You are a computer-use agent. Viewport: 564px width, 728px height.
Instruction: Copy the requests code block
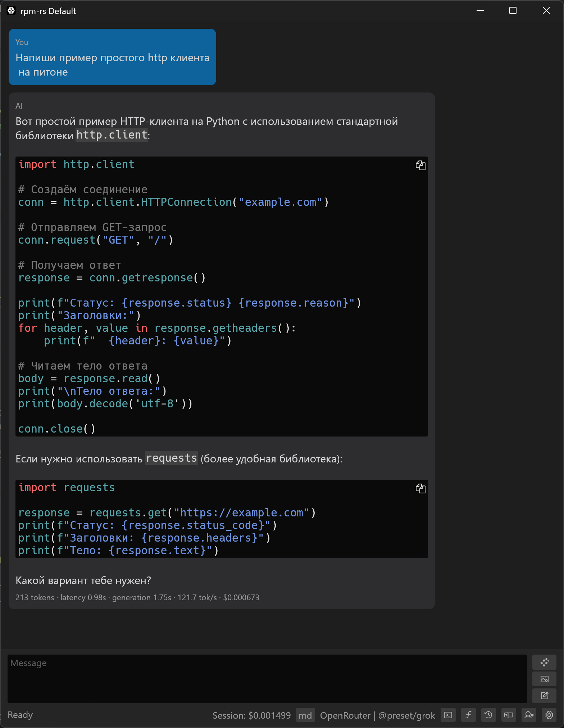pyautogui.click(x=420, y=488)
